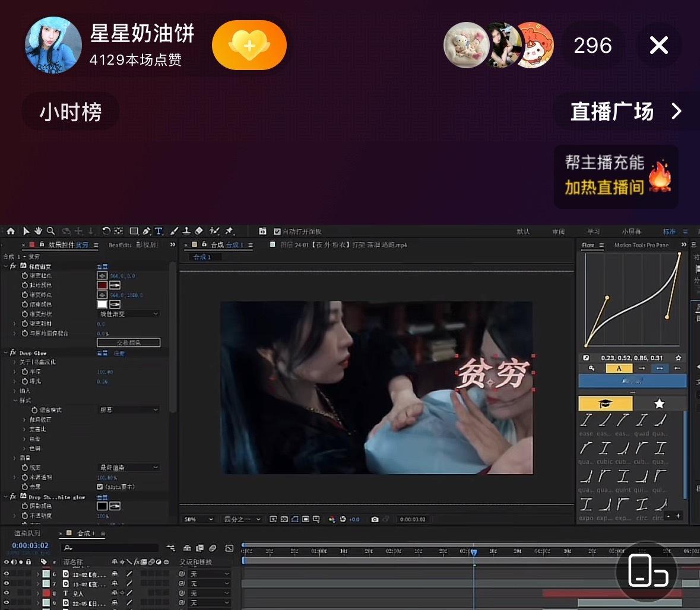Viewport: 700px width, 610px height.
Task: Open the drop shadow color swatch (black)
Action: 102,506
